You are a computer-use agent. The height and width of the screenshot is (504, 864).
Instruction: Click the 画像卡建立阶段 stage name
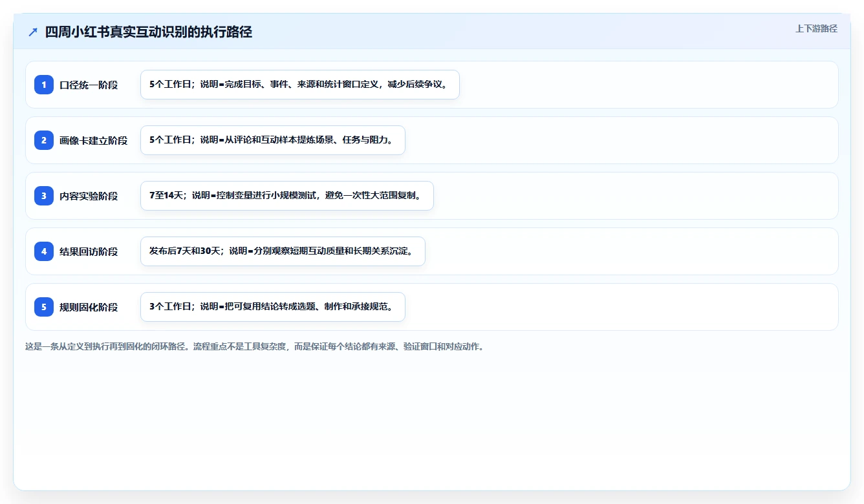point(94,140)
